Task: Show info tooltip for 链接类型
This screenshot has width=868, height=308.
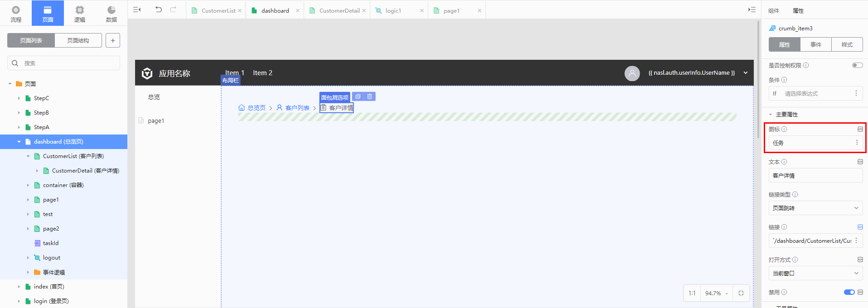Action: click(795, 194)
